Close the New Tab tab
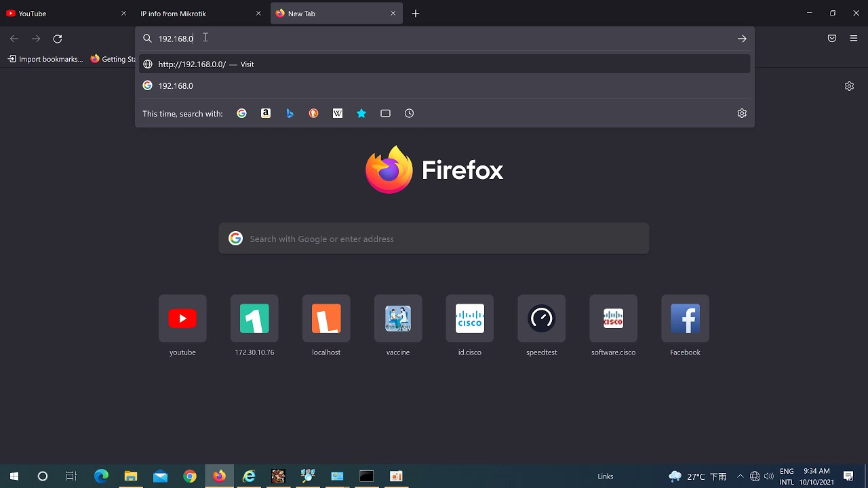This screenshot has width=868, height=488. coord(393,14)
